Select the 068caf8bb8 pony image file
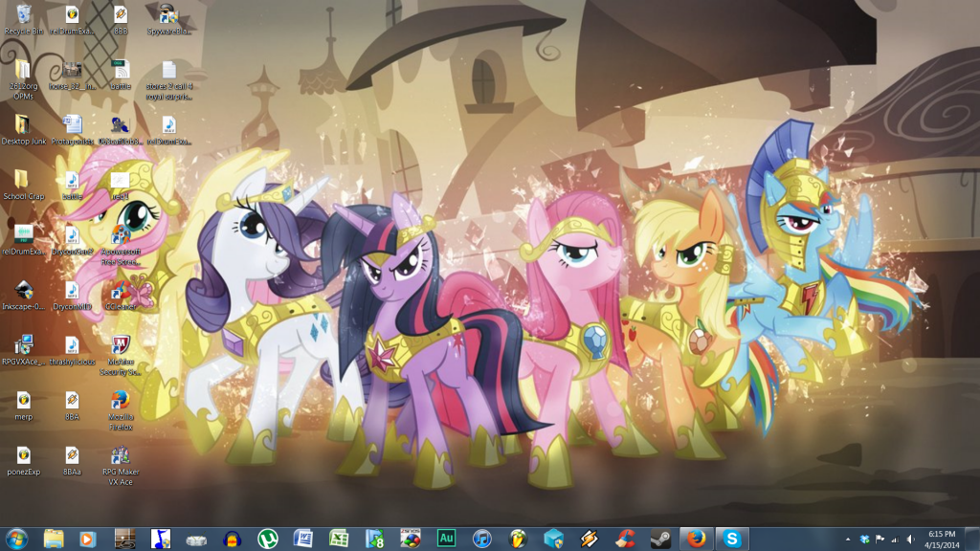 tap(121, 130)
